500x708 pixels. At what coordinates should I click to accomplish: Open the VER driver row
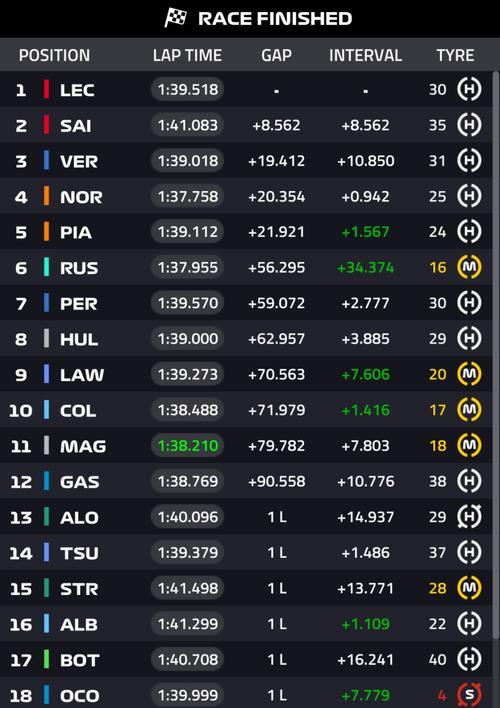[246, 161]
